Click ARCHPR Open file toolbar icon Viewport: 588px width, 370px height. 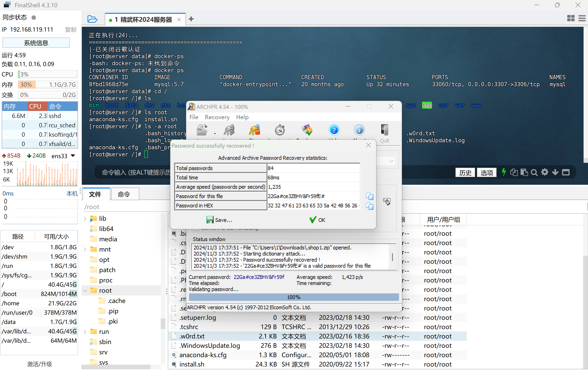(202, 130)
